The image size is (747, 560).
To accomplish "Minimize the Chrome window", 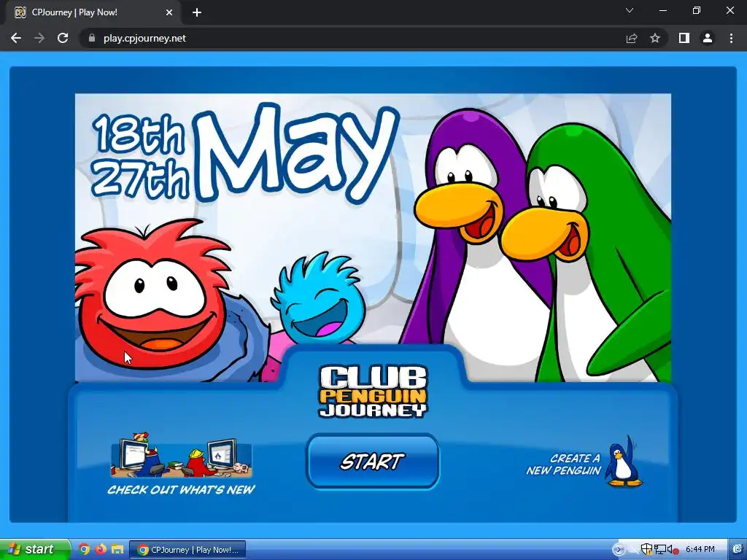I will click(x=662, y=10).
